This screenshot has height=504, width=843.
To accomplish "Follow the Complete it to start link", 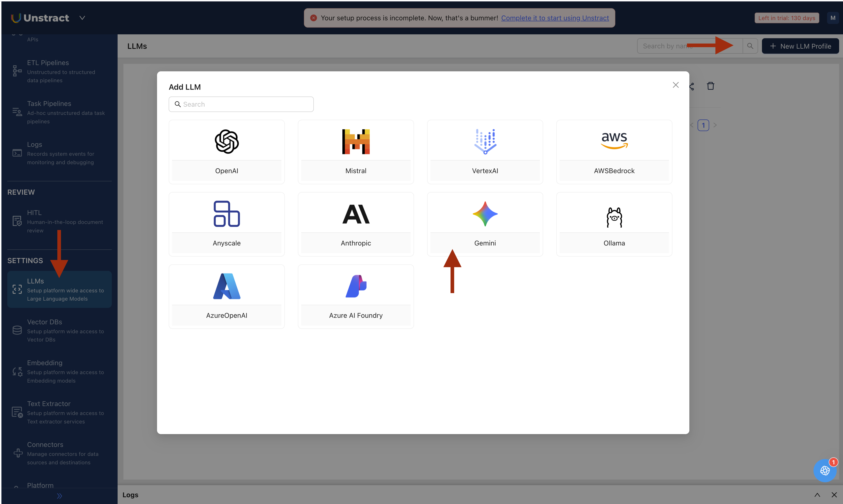I will point(555,18).
